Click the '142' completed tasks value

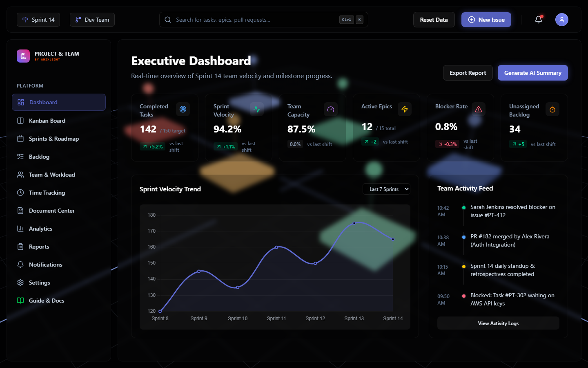tap(148, 129)
